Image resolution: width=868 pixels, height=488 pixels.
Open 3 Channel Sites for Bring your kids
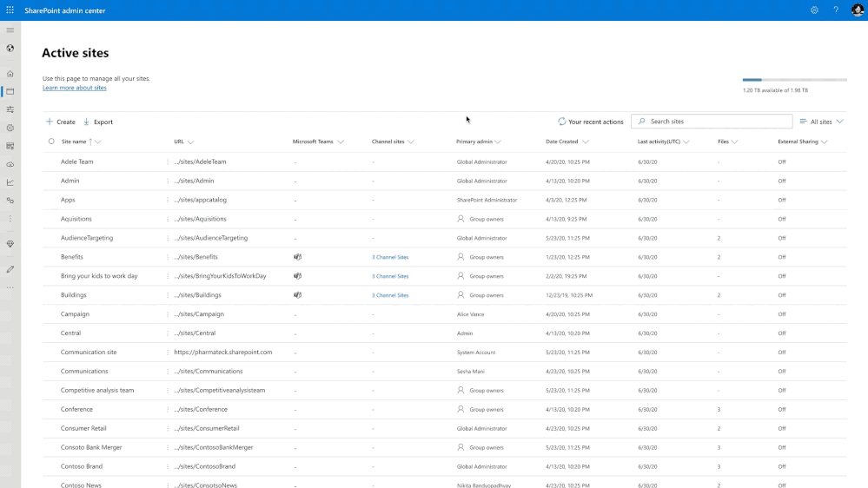coord(390,276)
